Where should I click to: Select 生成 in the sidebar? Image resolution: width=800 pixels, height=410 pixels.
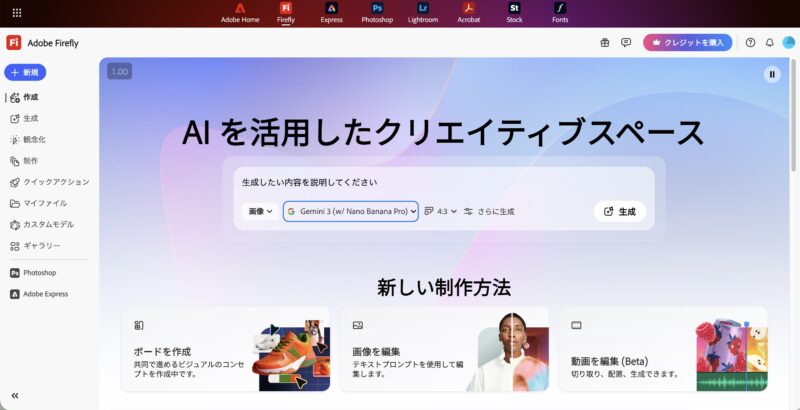(24, 118)
